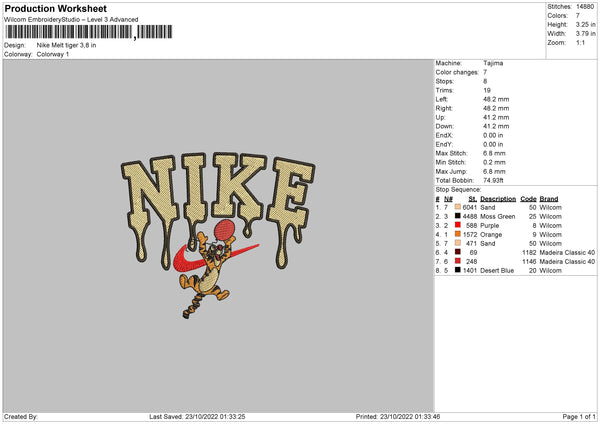Click the dark red swatch for thread 69
Image resolution: width=600 pixels, height=424 pixels.
point(458,252)
